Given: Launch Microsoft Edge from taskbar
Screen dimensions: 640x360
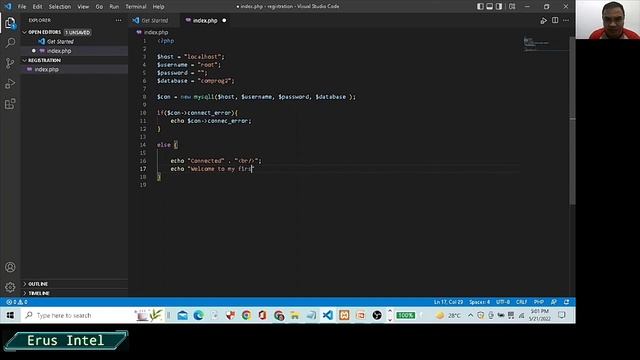Looking at the screenshot, I should 198,315.
